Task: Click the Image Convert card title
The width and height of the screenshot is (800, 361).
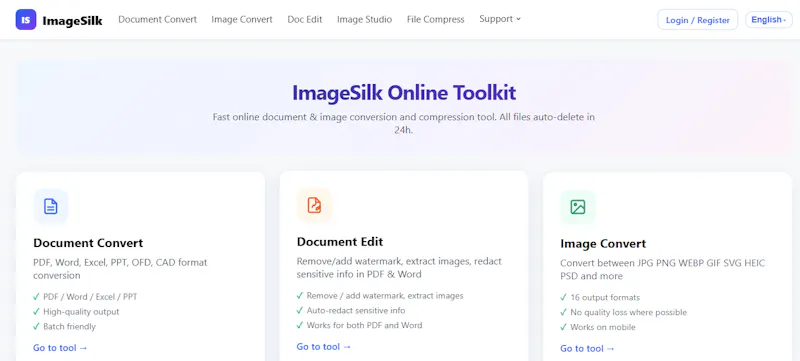Action: pos(603,243)
